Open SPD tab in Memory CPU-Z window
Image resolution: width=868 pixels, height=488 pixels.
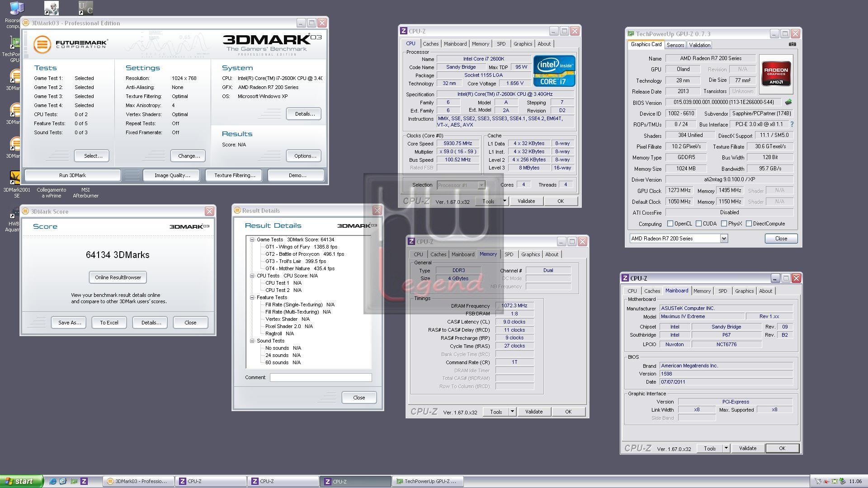tap(509, 254)
